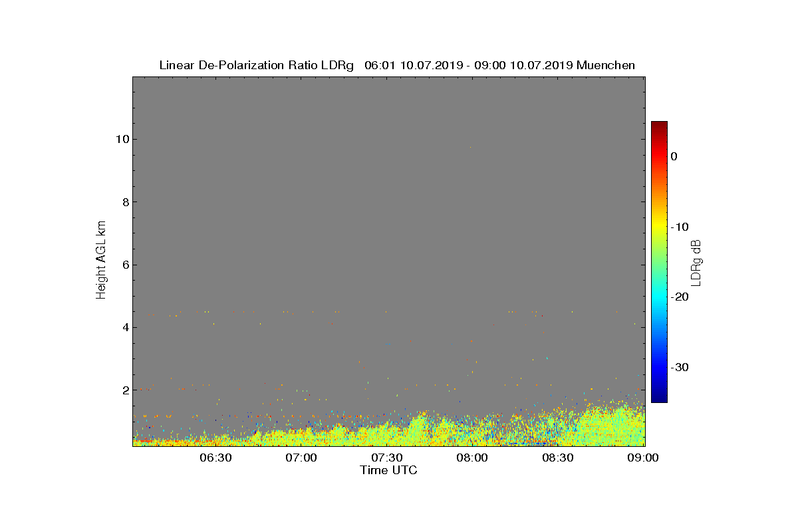Viewport: 798px width, 532px height.
Task: Click the colorbar value label -10
Action: 680,227
